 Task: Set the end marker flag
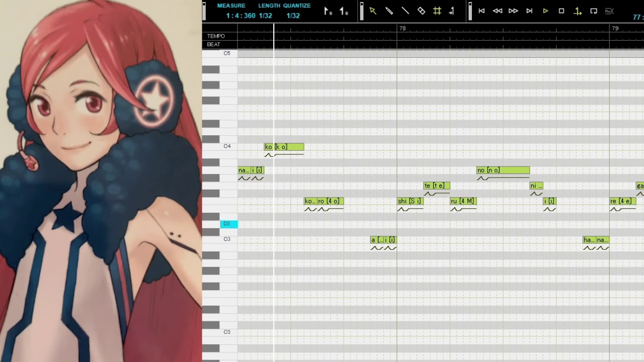pyautogui.click(x=344, y=11)
